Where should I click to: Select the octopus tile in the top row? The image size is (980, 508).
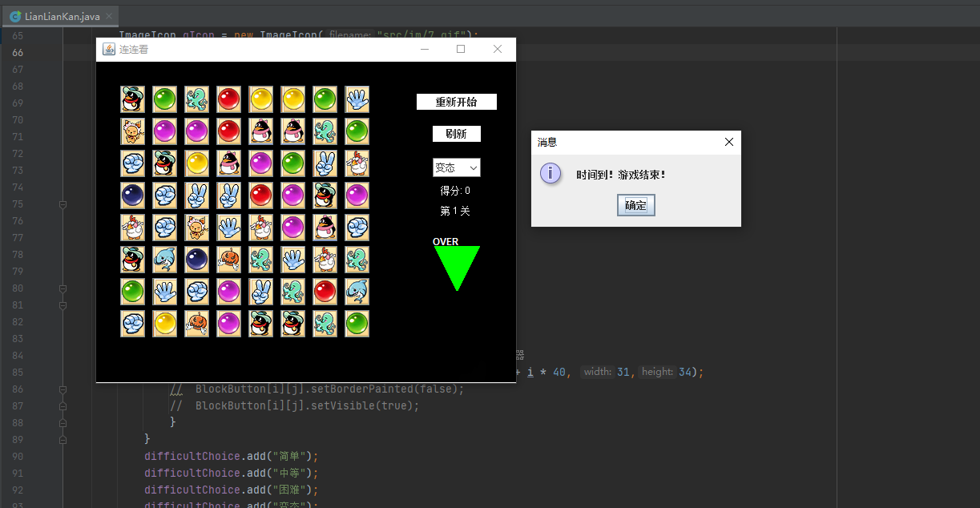tap(196, 99)
